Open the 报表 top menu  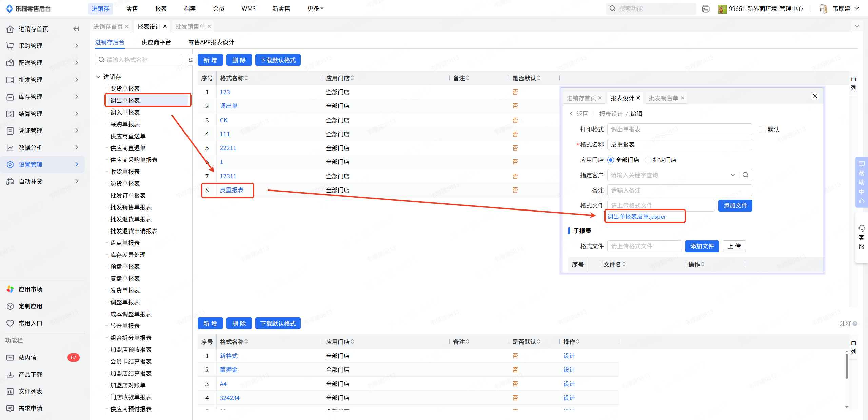[161, 8]
